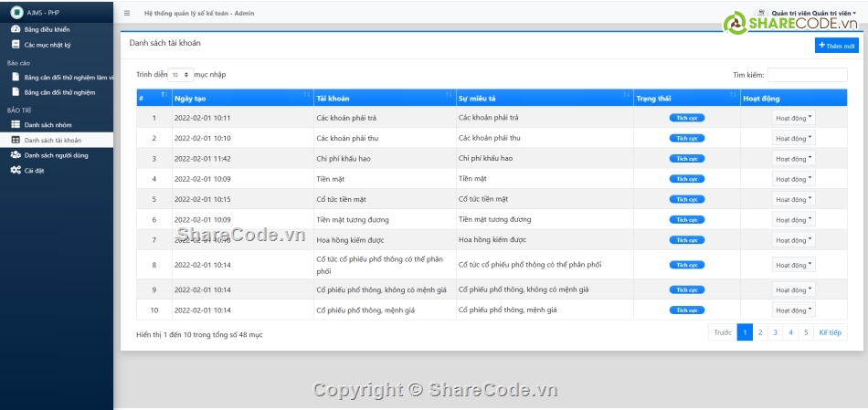Click the Thêm mới button

click(836, 45)
